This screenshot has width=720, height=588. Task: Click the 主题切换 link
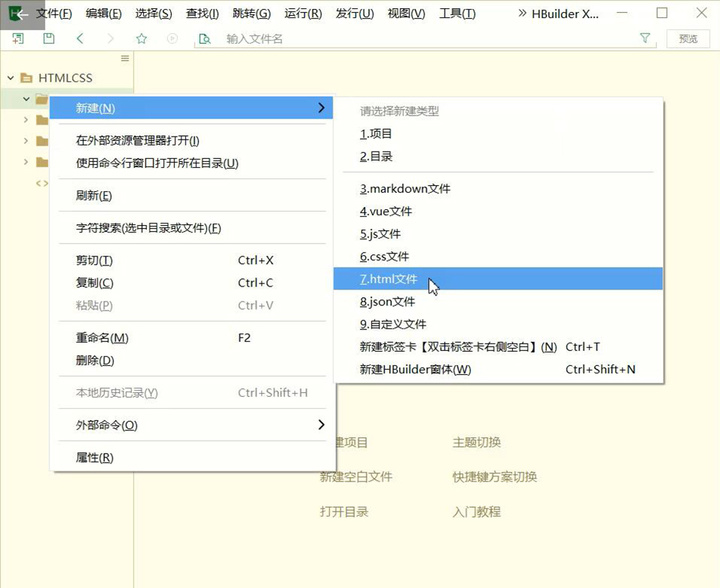click(477, 442)
